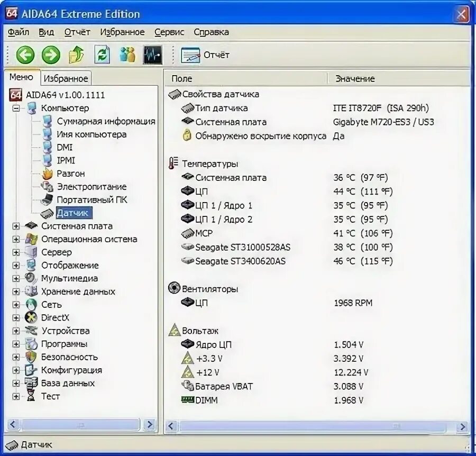Expand the Конфигурация tree node

16,370
